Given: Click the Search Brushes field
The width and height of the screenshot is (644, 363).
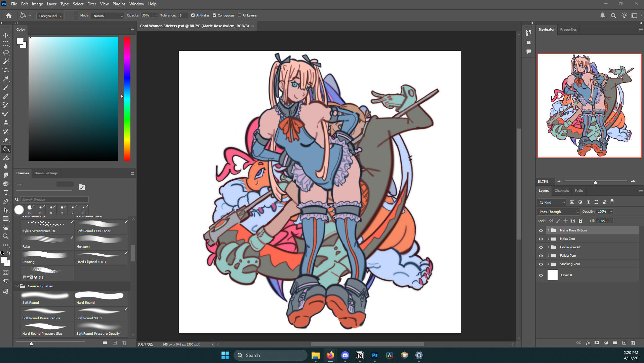Looking at the screenshot, I should (x=54, y=200).
